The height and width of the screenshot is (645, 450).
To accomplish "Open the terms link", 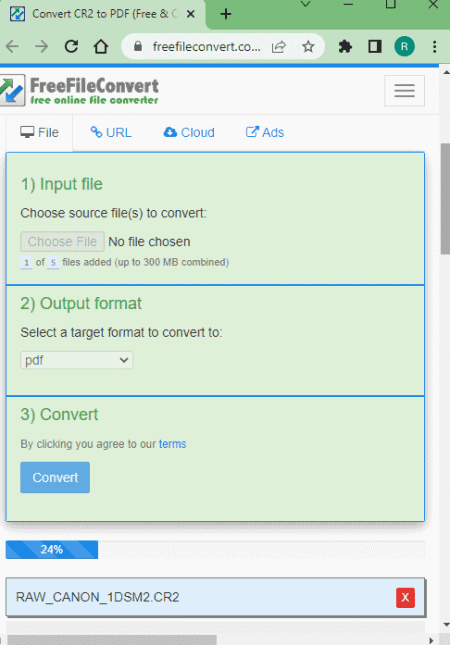I will point(172,444).
